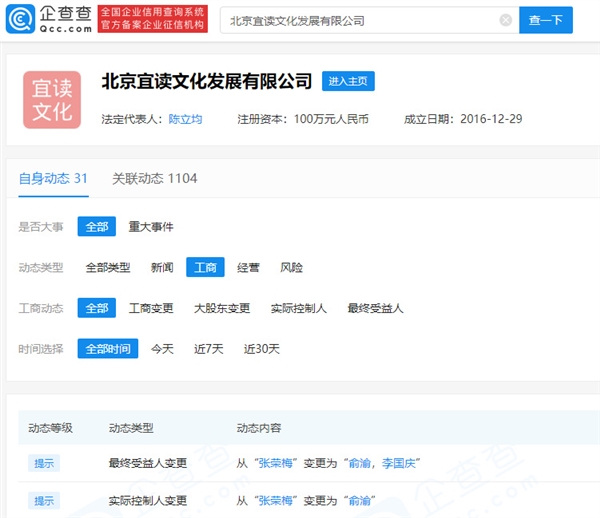Filter by 最终受益人 option
Viewport: 600px width, 518px height.
click(375, 308)
